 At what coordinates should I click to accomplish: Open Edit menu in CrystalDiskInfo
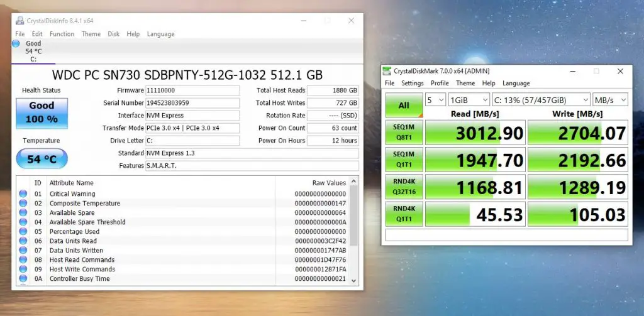coord(37,34)
